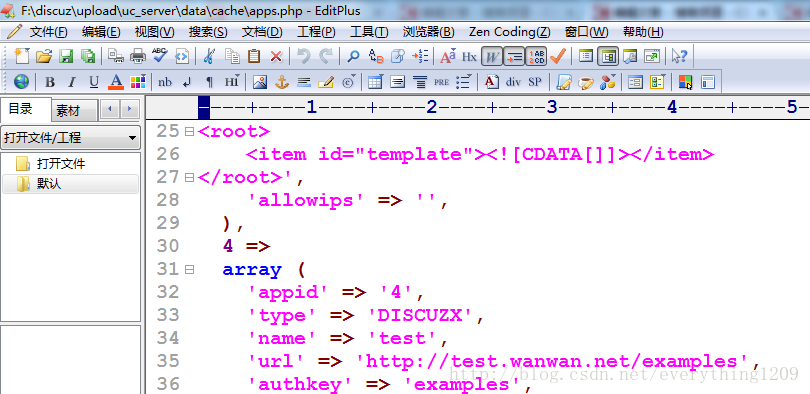Click the orange check mark icon
The image size is (810, 394).
click(558, 56)
